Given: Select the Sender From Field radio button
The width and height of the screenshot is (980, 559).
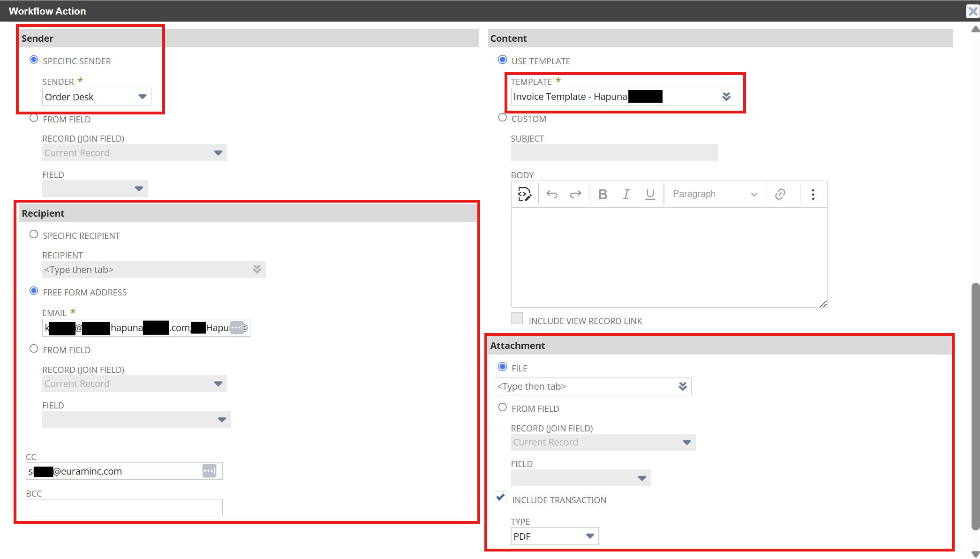Looking at the screenshot, I should [34, 118].
